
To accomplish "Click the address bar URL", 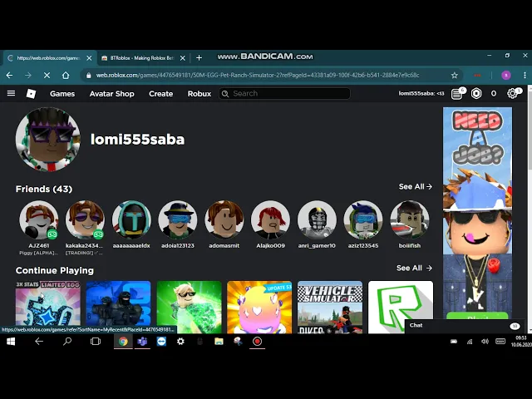I will click(258, 75).
